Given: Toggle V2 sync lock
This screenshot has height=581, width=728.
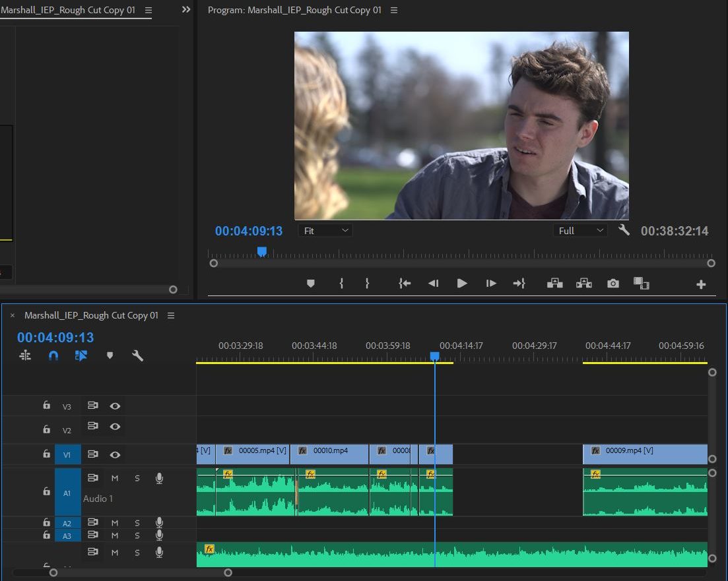Looking at the screenshot, I should click(x=93, y=425).
